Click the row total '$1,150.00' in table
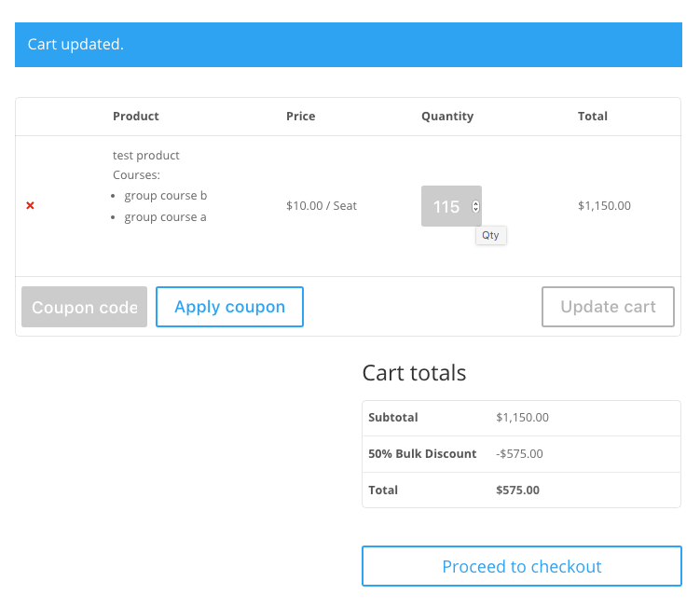 (604, 205)
